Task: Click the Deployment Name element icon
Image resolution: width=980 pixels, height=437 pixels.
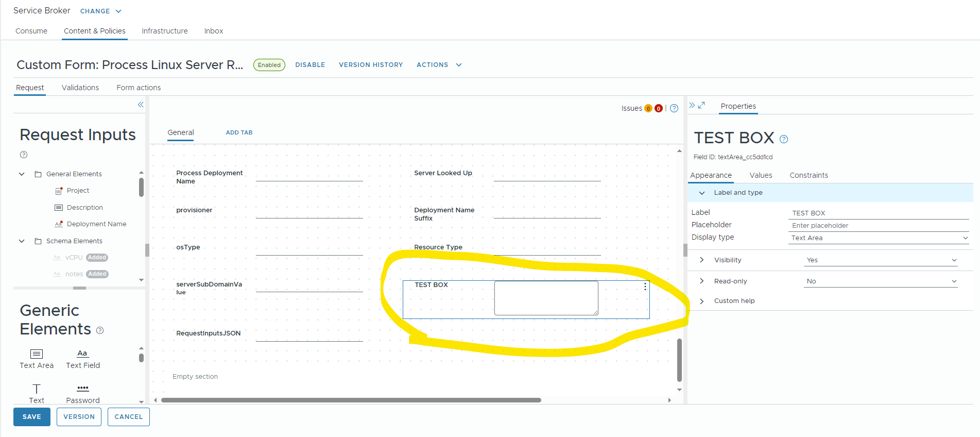Action: (59, 224)
